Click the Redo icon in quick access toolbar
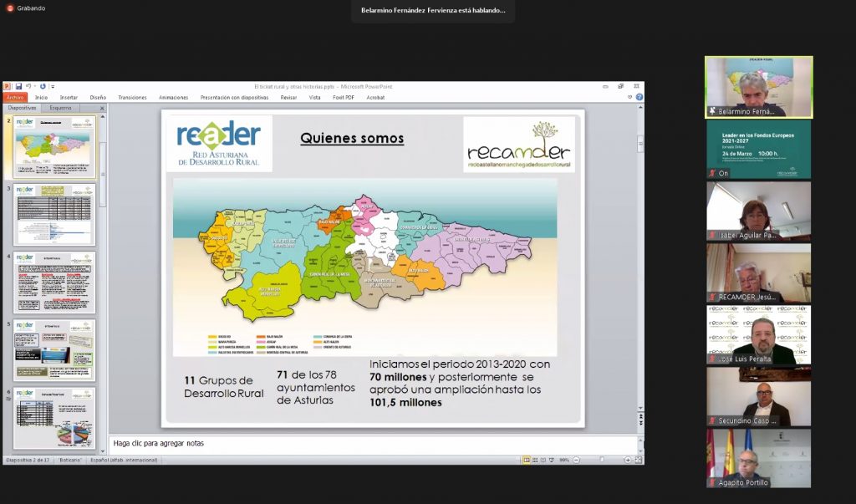 point(41,86)
